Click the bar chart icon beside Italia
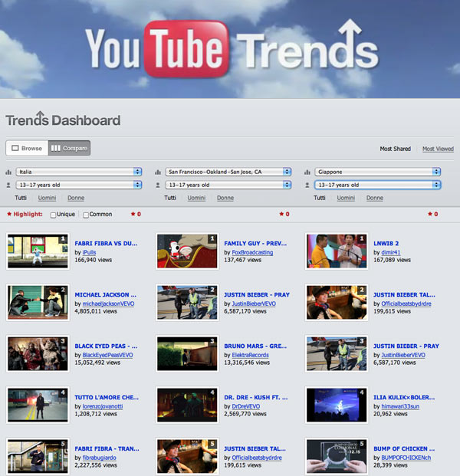 click(8, 172)
